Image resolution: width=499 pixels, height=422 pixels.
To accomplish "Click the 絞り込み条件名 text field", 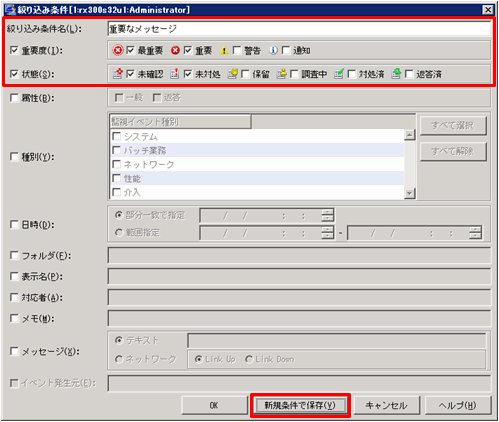I will [x=299, y=29].
